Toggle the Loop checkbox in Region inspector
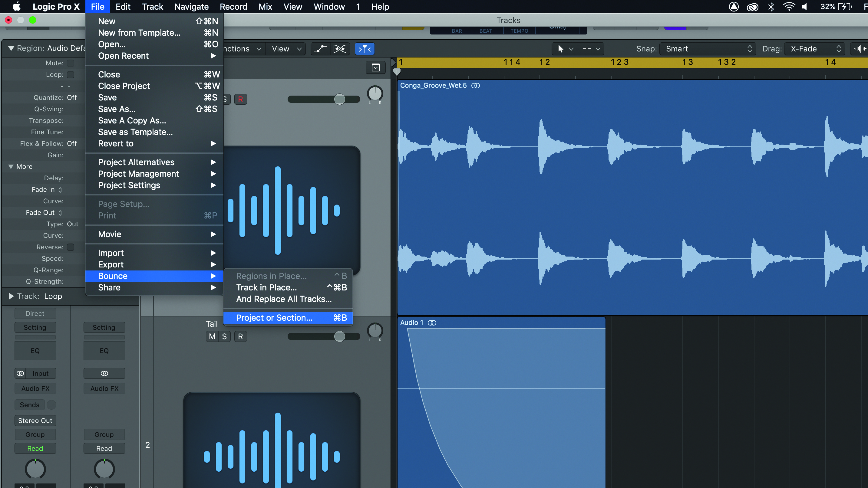Screen dimensions: 868x488 pos(71,74)
